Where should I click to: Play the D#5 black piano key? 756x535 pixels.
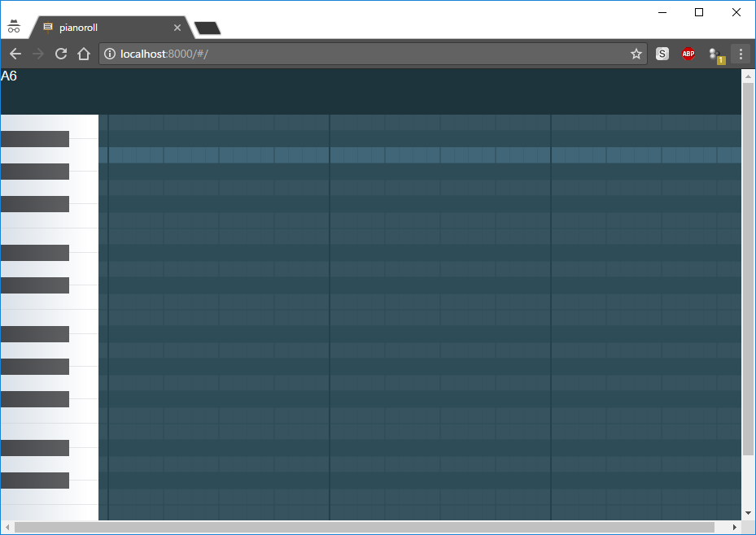[x=35, y=448]
